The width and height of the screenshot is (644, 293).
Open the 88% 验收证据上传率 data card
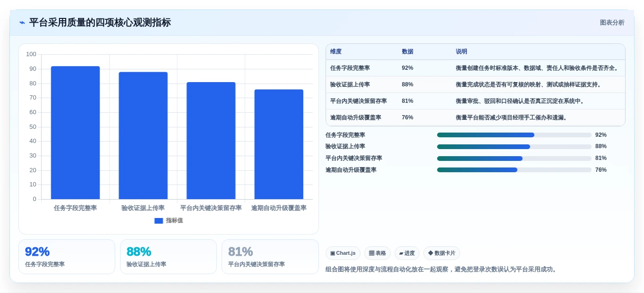point(168,257)
